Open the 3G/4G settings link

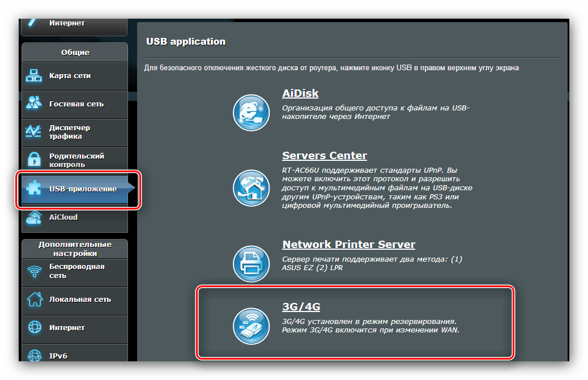tap(301, 306)
